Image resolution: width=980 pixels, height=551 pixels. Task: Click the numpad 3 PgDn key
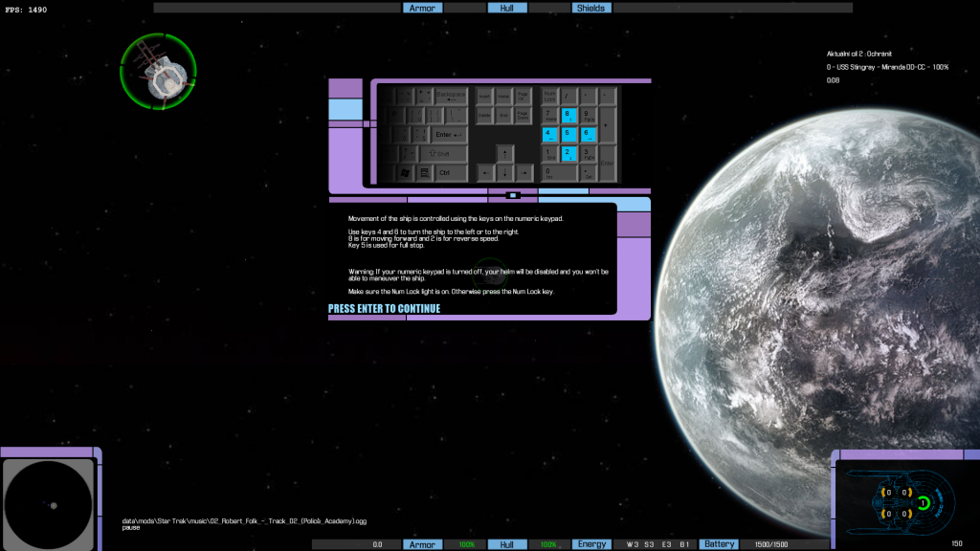[x=589, y=154]
